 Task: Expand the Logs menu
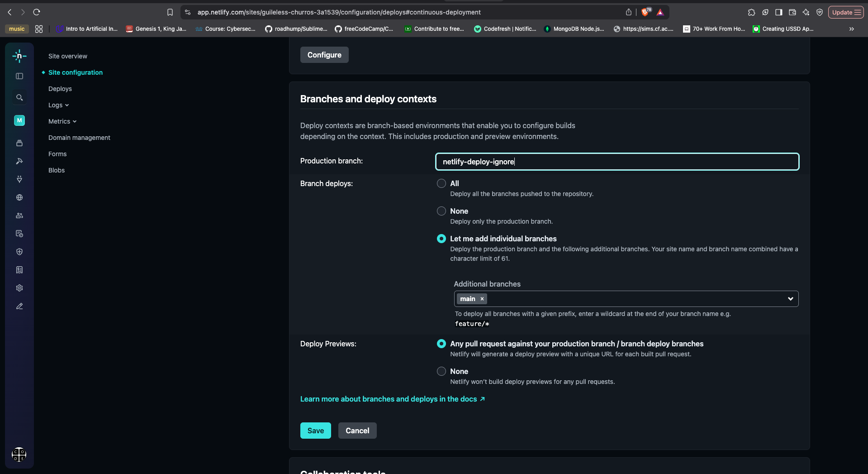tap(58, 105)
